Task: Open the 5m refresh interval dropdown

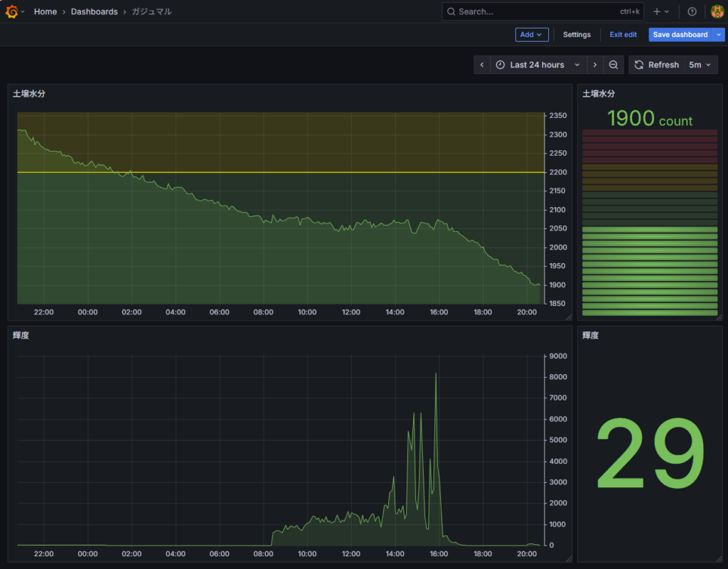Action: [700, 65]
